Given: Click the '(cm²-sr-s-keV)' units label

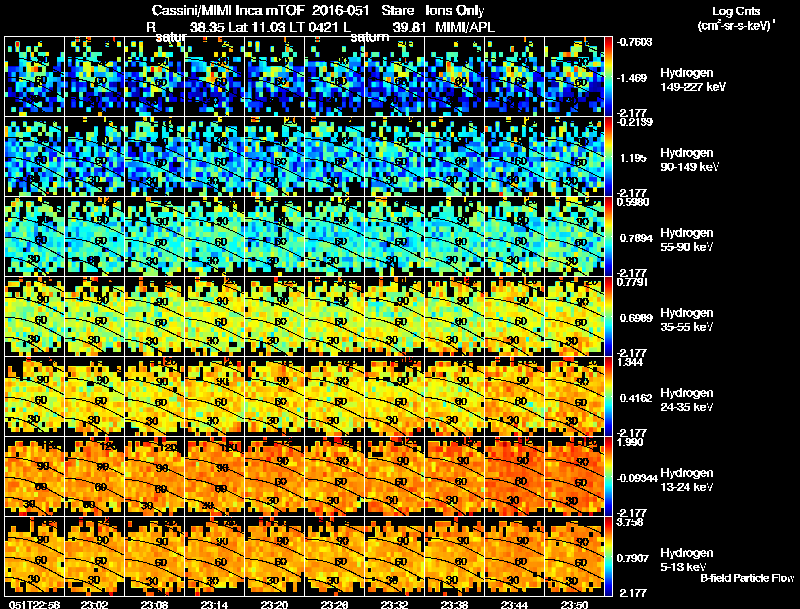Looking at the screenshot, I should coord(736,26).
